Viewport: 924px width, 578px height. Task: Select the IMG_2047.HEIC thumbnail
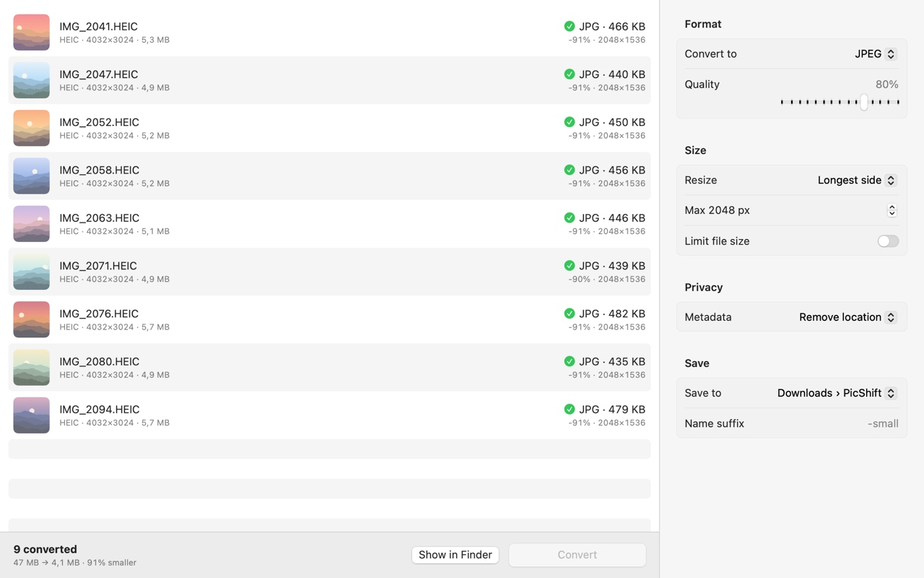pyautogui.click(x=32, y=80)
